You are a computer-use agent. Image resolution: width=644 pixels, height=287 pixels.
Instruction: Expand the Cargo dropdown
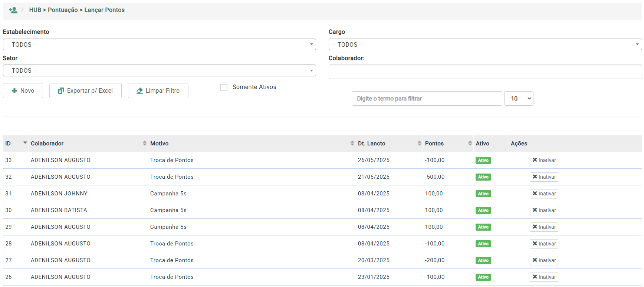point(485,44)
